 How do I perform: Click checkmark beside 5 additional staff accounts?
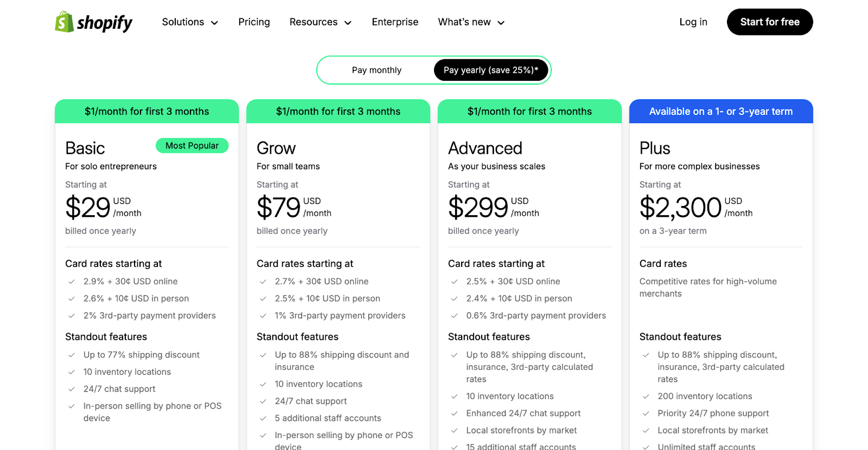pos(263,419)
